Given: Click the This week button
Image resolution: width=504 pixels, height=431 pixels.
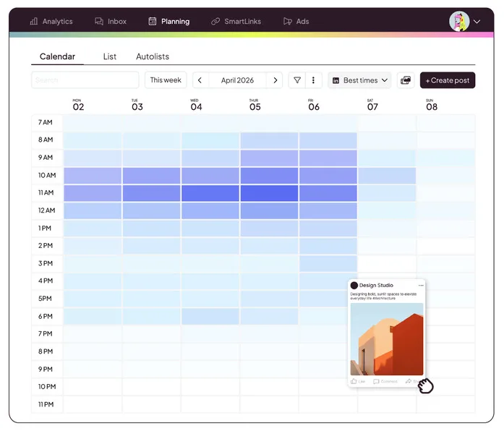Looking at the screenshot, I should 166,80.
